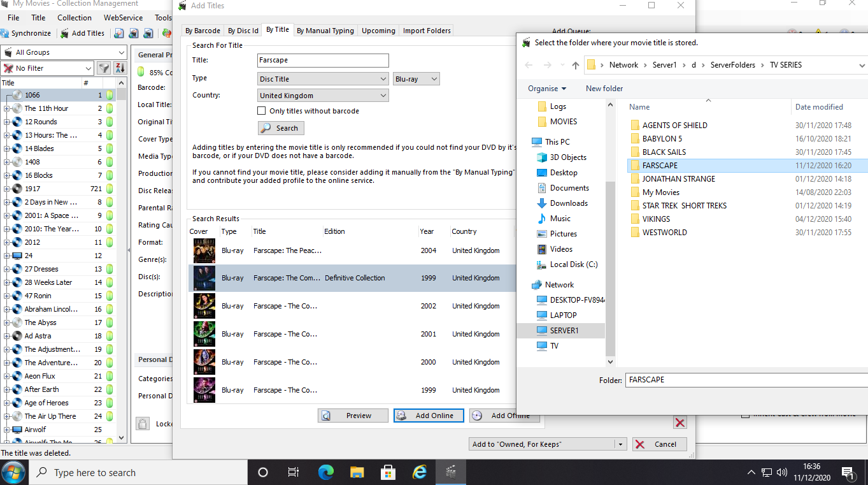This screenshot has height=485, width=868.
Task: Click Synchronize in the My Movies toolbar
Action: coord(26,33)
